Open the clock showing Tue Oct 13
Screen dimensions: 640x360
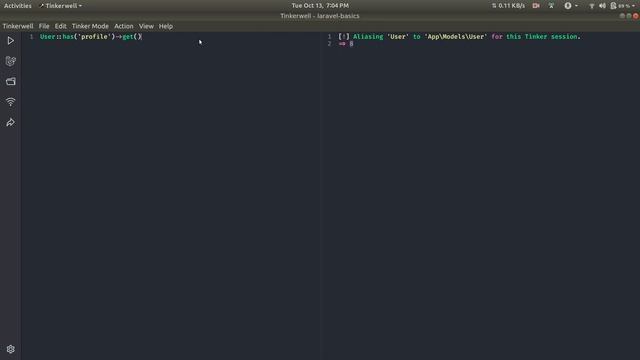[320, 6]
